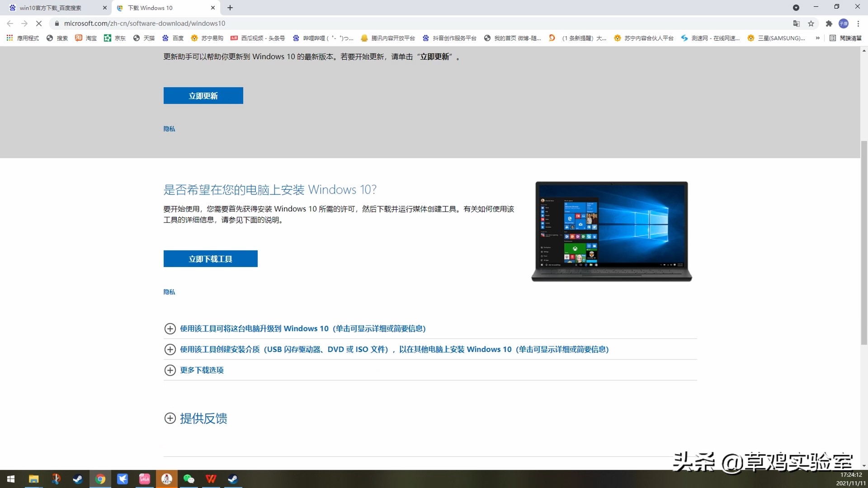The height and width of the screenshot is (488, 868).
Task: Click the translate page icon in address bar
Action: tap(797, 23)
